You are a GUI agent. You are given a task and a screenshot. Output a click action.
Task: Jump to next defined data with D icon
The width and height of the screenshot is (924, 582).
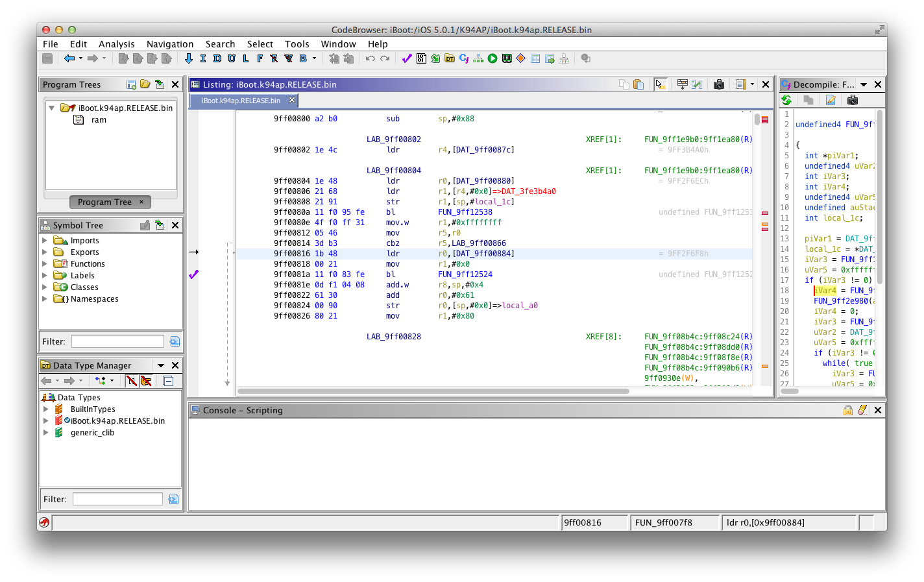[217, 58]
